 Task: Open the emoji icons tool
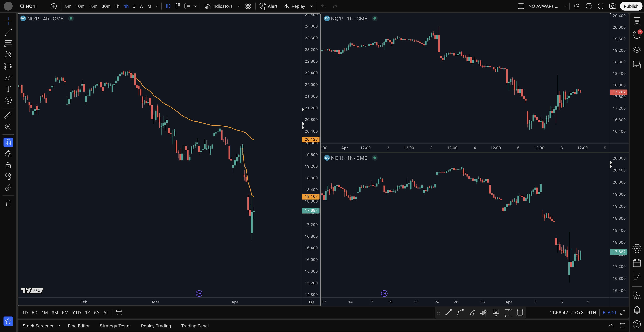(x=8, y=100)
